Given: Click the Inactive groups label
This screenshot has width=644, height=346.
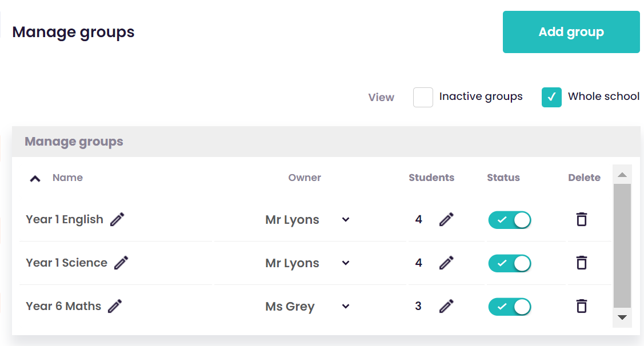Looking at the screenshot, I should (x=481, y=97).
